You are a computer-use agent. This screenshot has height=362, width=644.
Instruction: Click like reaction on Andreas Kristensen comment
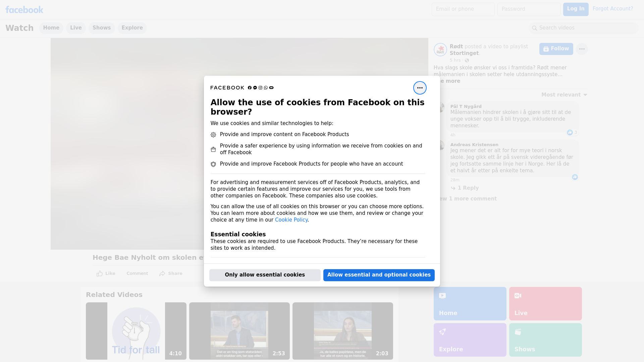(x=575, y=177)
